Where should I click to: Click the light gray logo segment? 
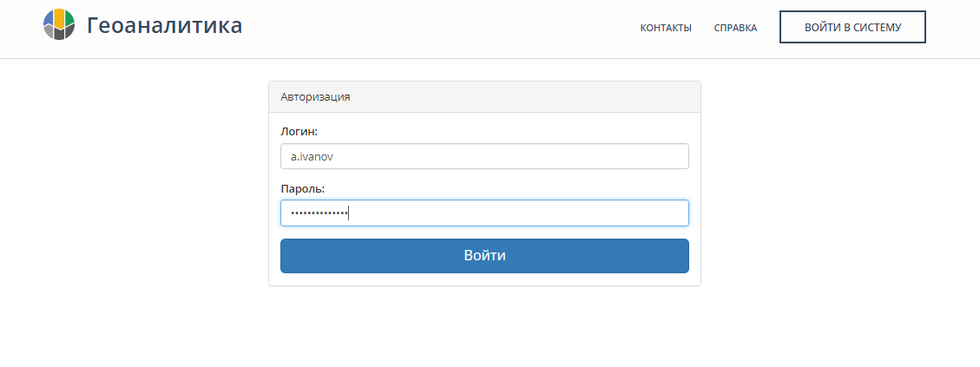click(x=49, y=31)
